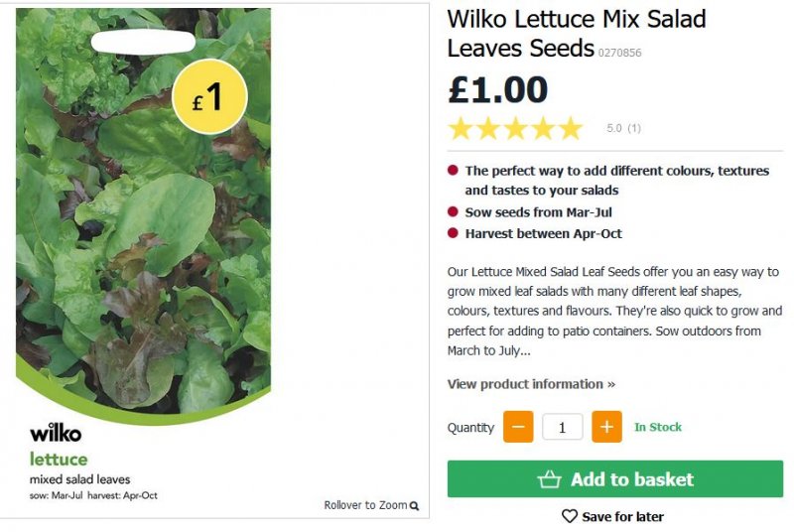This screenshot has height=532, width=794.
Task: Click Save for later link
Action: [622, 516]
